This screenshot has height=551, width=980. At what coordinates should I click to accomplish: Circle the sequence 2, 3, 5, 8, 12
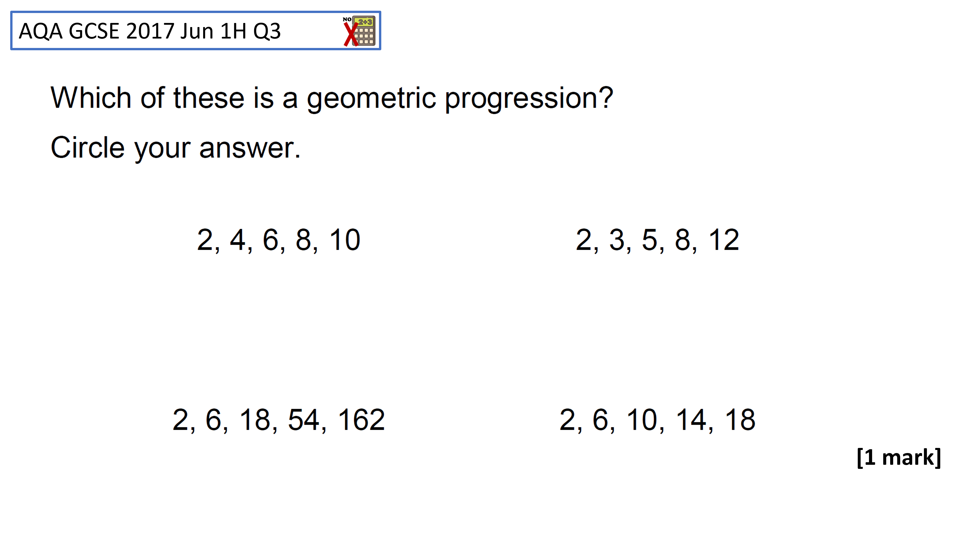click(x=657, y=240)
